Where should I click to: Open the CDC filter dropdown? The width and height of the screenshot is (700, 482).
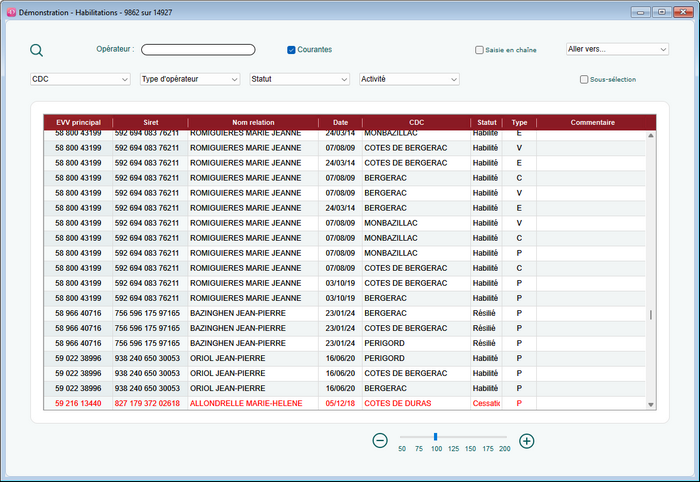pyautogui.click(x=80, y=79)
